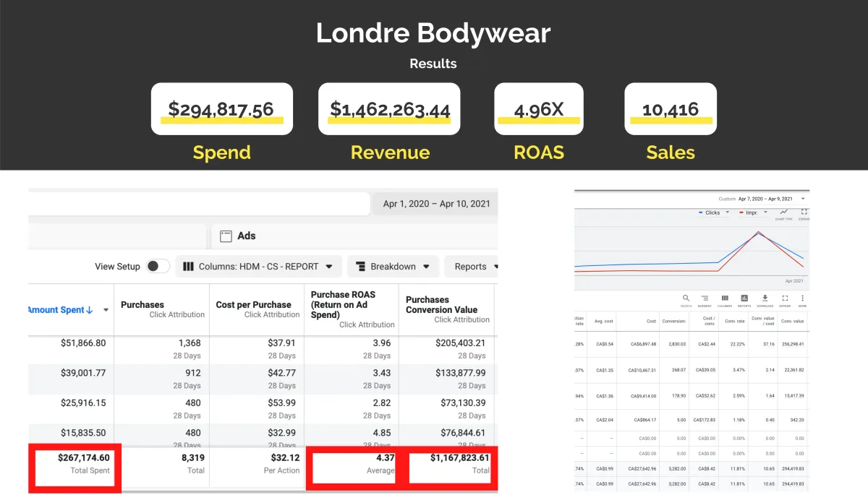Click the Conv. value column header
The width and height of the screenshot is (868, 495).
pyautogui.click(x=792, y=321)
